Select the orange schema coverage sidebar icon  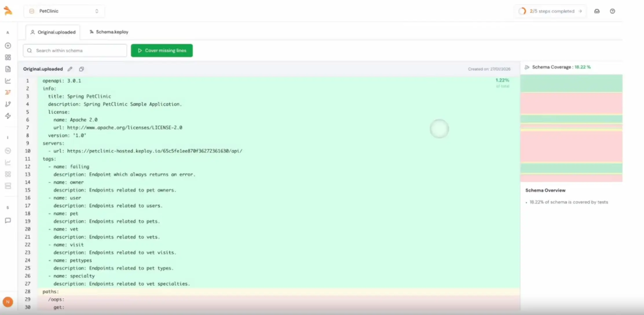click(8, 92)
